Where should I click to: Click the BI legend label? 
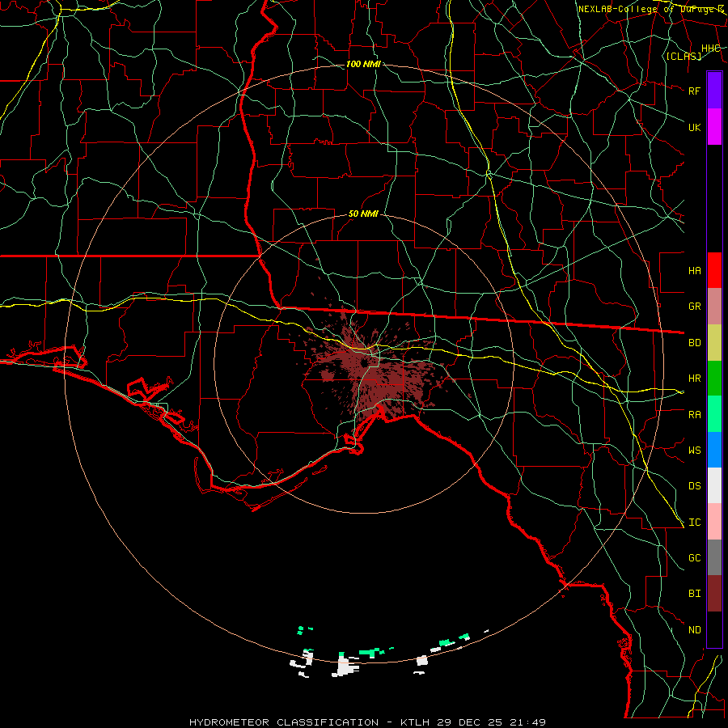(694, 594)
